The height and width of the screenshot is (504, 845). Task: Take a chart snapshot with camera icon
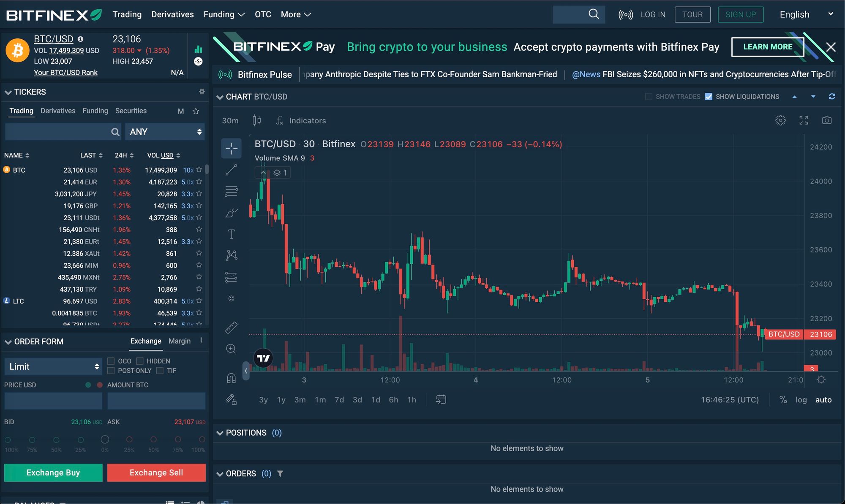(x=827, y=120)
